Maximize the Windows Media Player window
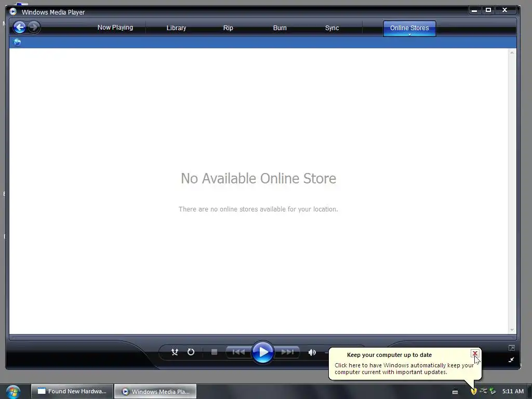This screenshot has height=399, width=532. (x=488, y=10)
